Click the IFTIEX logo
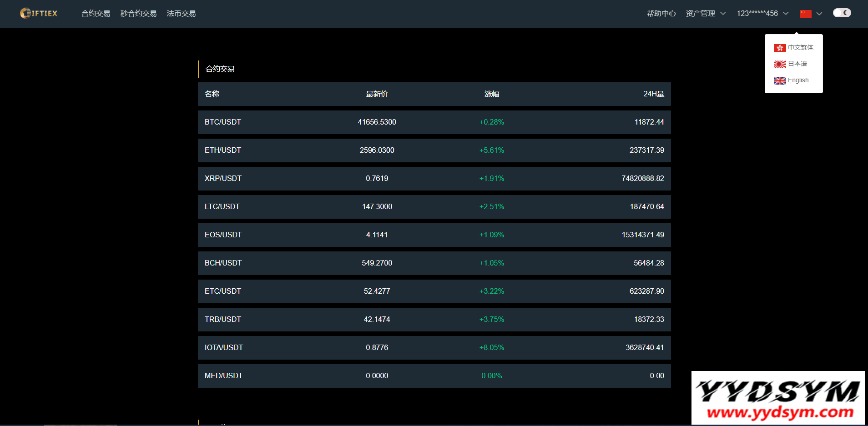 [39, 13]
